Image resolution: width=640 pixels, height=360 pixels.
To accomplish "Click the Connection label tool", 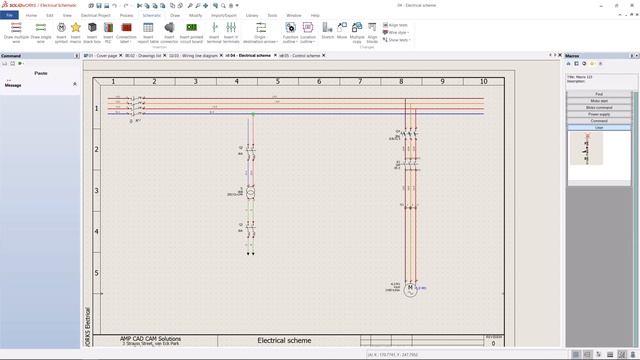I will [126, 33].
